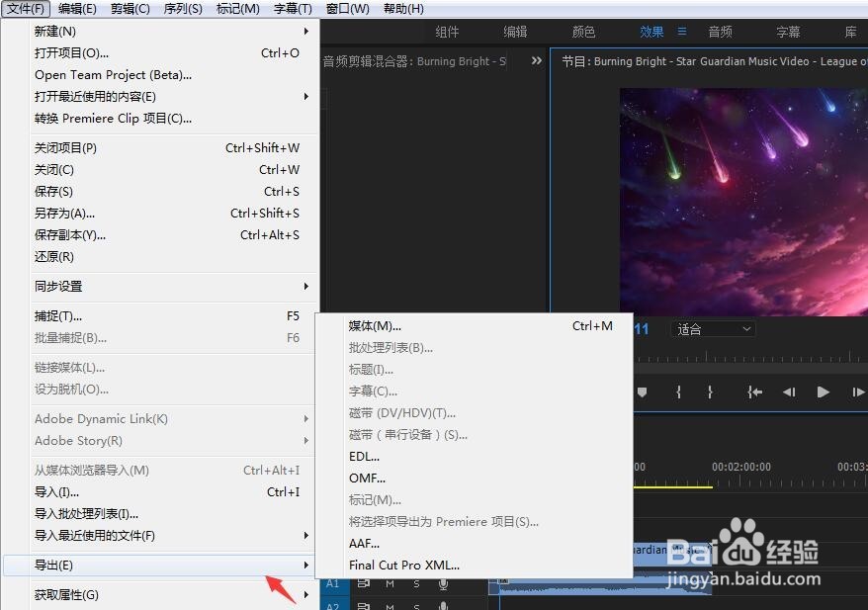Click the Add Marker icon in Program monitor
This screenshot has width=868, height=610.
click(643, 392)
